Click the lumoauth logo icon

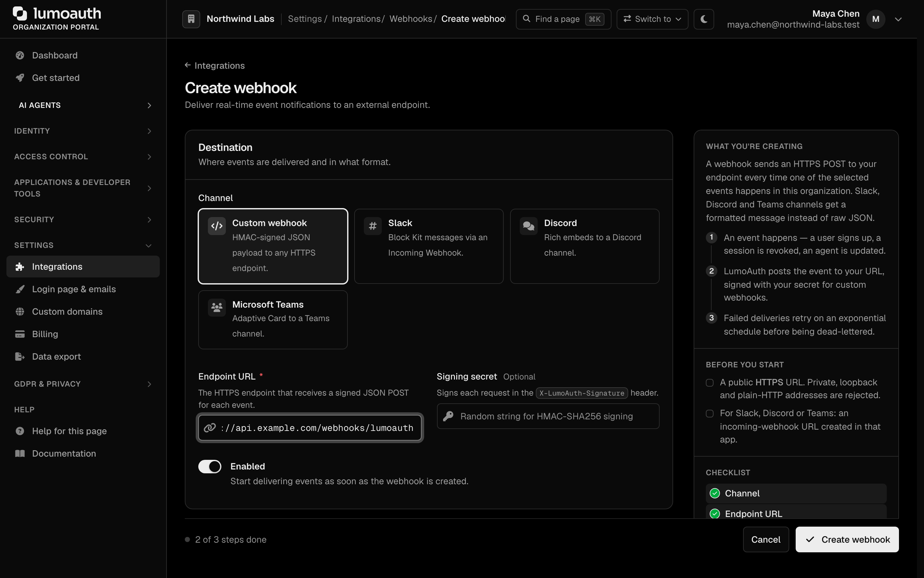20,13
